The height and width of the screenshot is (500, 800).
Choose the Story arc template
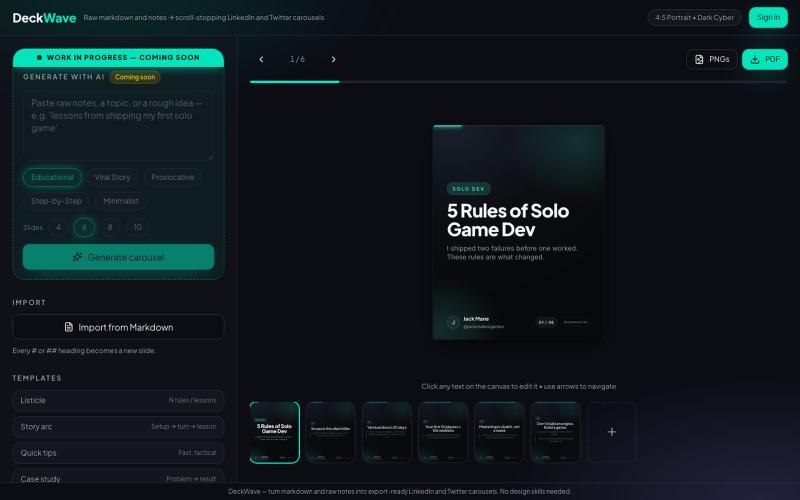pos(118,427)
